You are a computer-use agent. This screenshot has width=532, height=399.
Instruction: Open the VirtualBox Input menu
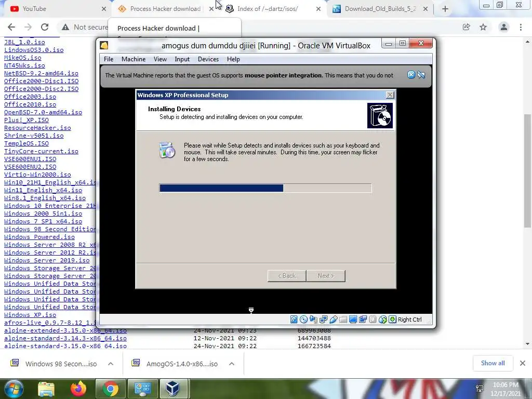[182, 59]
